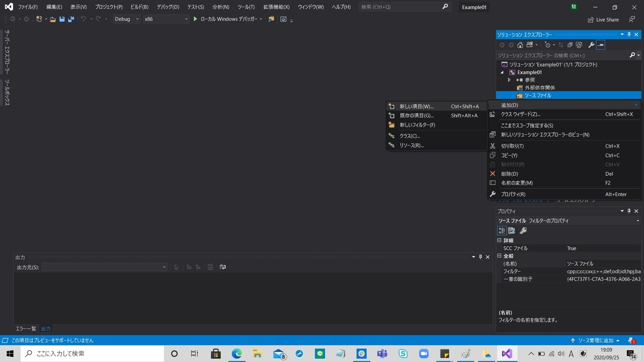Expand the 参照 references node
This screenshot has width=644, height=362.
tap(509, 79)
